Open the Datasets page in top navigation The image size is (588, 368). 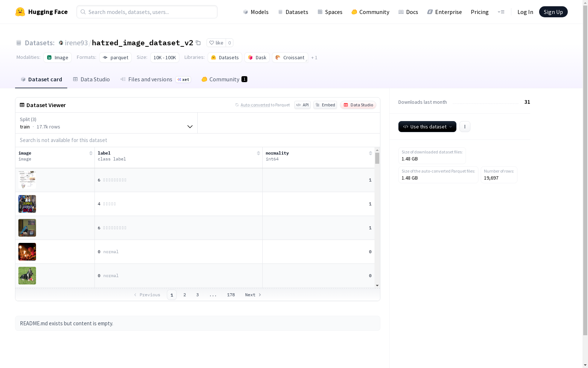click(x=293, y=12)
